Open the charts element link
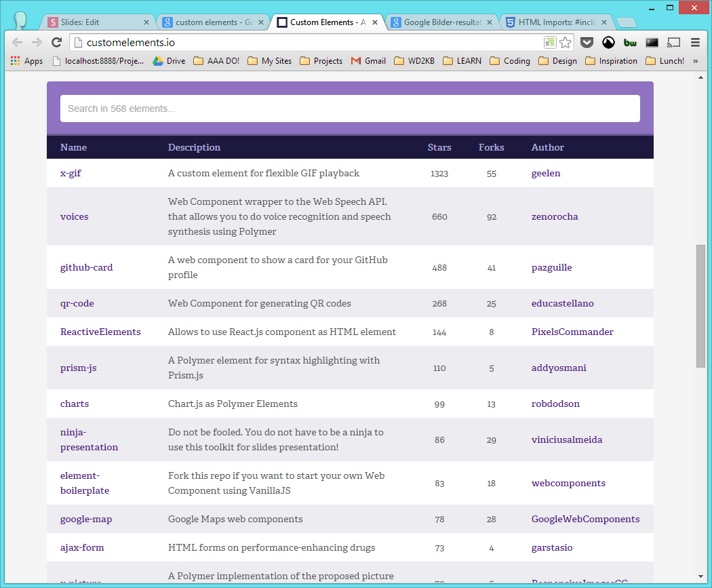Screen dimensions: 712x588 75,404
